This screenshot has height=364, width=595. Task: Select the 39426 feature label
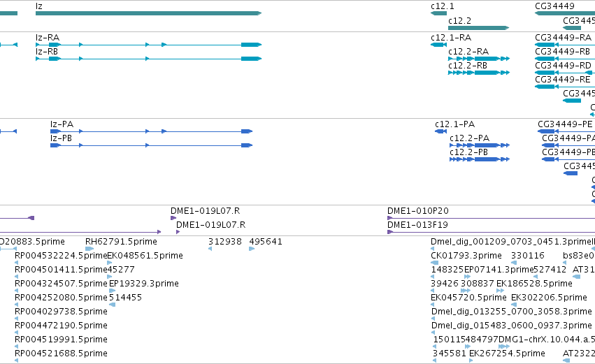[445, 284]
